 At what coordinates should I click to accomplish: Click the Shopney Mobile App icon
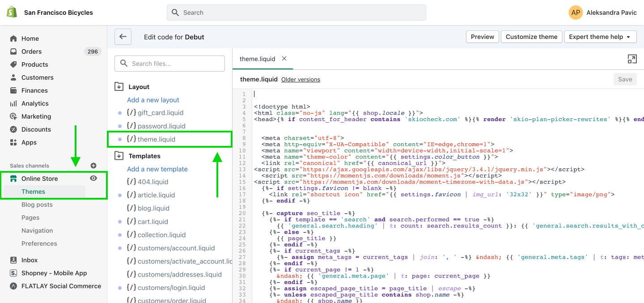click(x=13, y=273)
